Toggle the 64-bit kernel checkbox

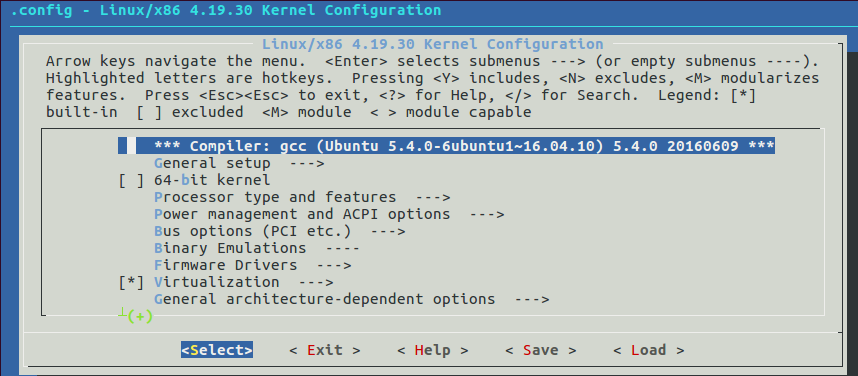pos(131,180)
